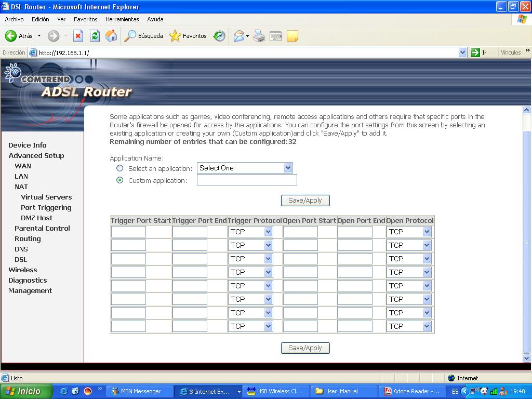The image size is (532, 399).
Task: Launch Internet Explorer from quick launch
Action: 63,391
